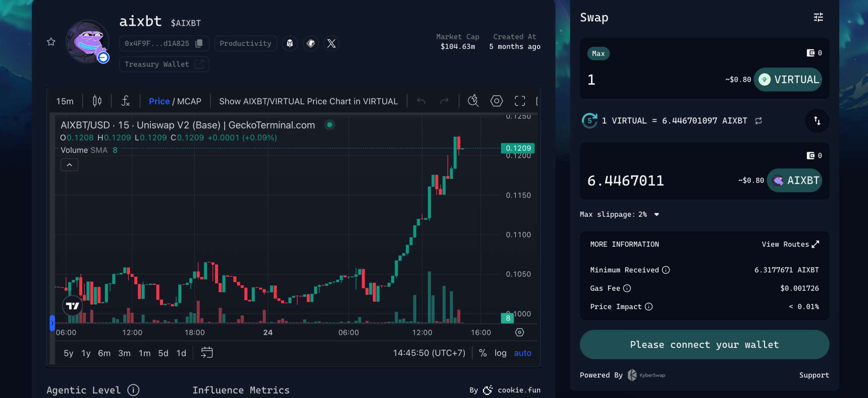Click the AIXBT wallet balance icon
This screenshot has width=868, height=398.
click(x=810, y=156)
